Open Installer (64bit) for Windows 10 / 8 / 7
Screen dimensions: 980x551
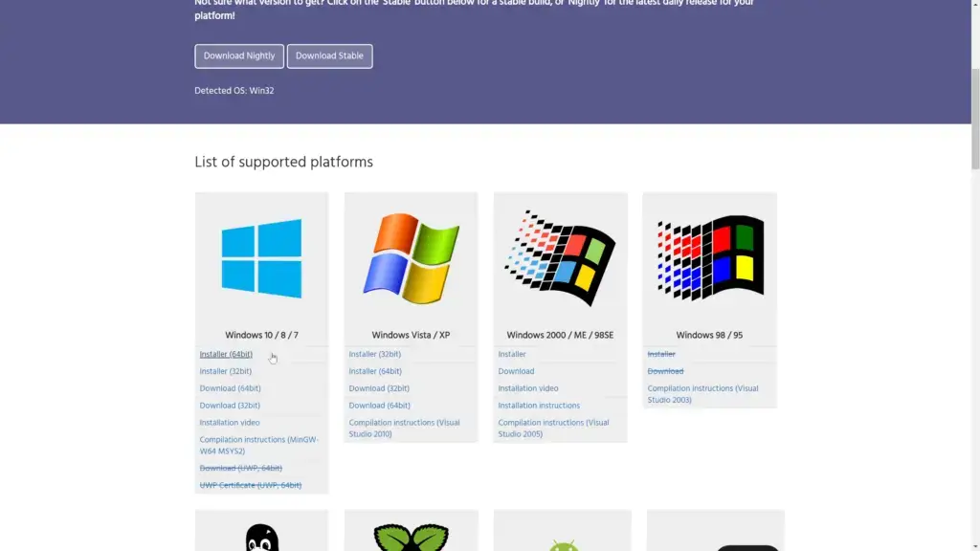click(x=226, y=354)
